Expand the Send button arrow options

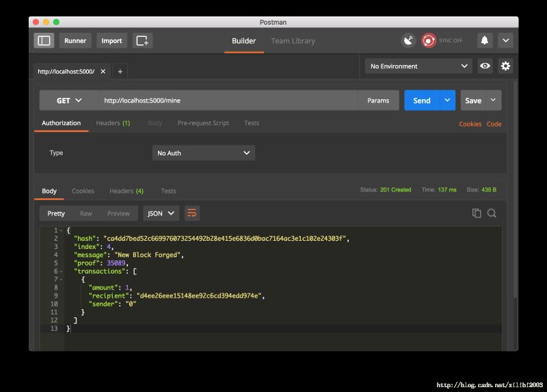coord(447,100)
